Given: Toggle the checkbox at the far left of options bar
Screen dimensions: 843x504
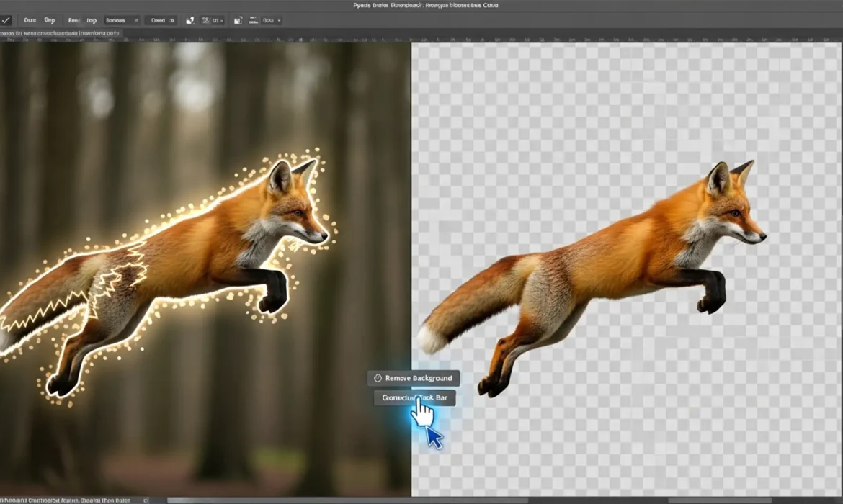Looking at the screenshot, I should pos(7,20).
